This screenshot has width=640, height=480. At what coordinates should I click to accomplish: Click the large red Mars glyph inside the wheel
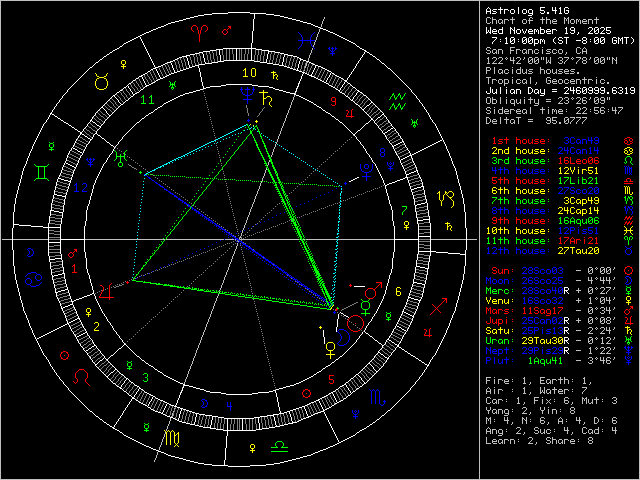(x=373, y=290)
